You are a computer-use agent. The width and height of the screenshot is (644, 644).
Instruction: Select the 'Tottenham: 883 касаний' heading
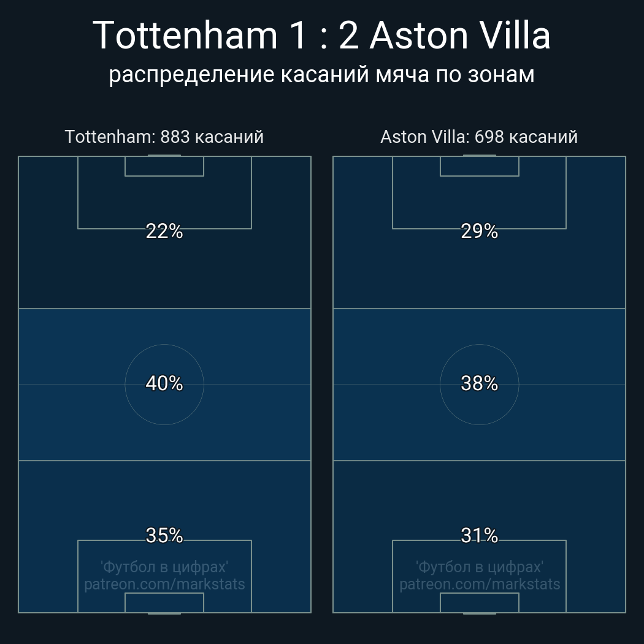tap(164, 137)
